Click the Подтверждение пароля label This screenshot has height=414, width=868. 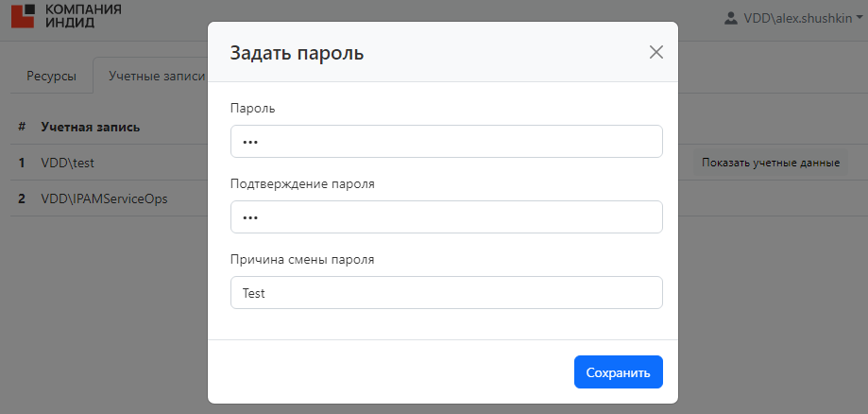[x=302, y=183]
